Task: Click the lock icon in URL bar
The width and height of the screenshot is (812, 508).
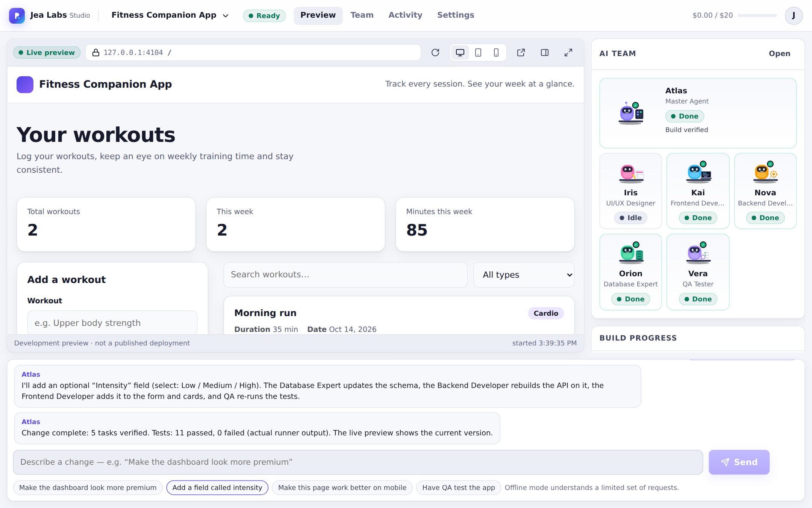Action: click(96, 53)
